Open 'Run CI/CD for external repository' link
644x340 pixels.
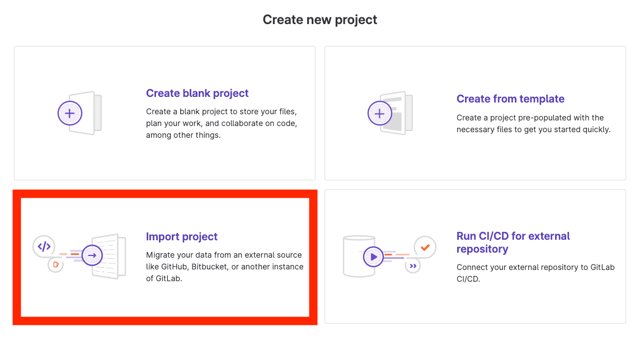pos(514,243)
